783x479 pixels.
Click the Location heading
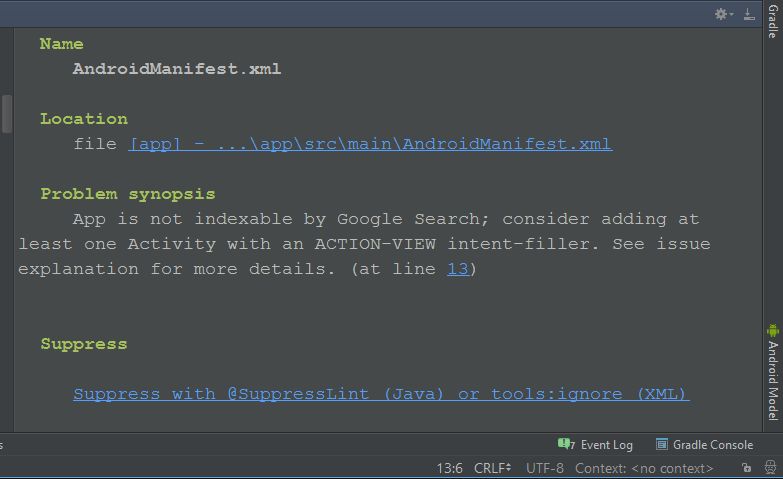tap(84, 118)
